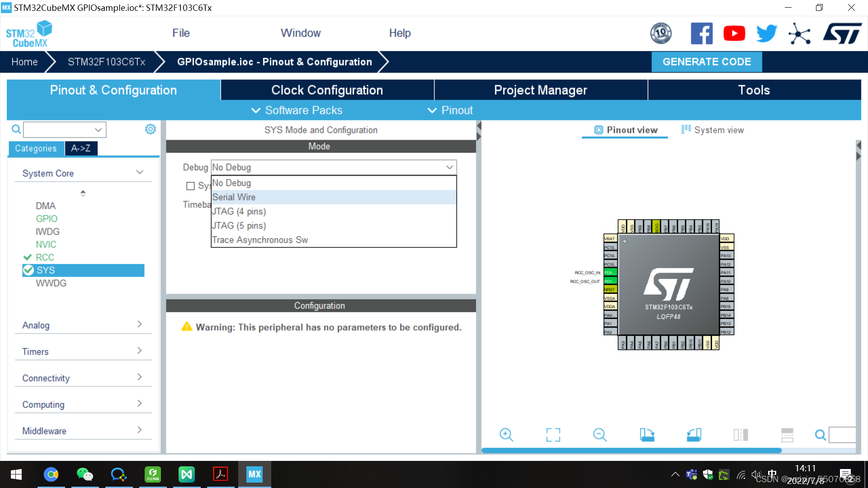The width and height of the screenshot is (868, 488).
Task: Expand the Connectivity category
Action: [x=139, y=377]
